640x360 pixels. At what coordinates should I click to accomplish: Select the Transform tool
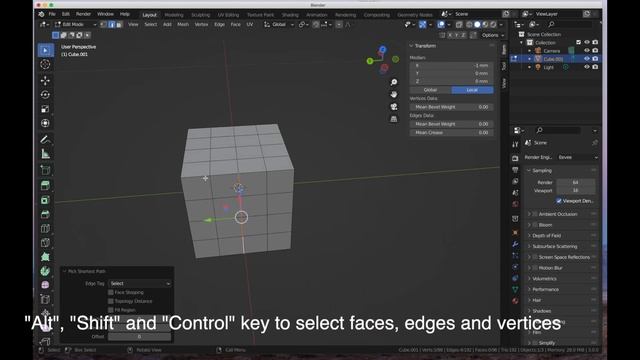pos(45,123)
